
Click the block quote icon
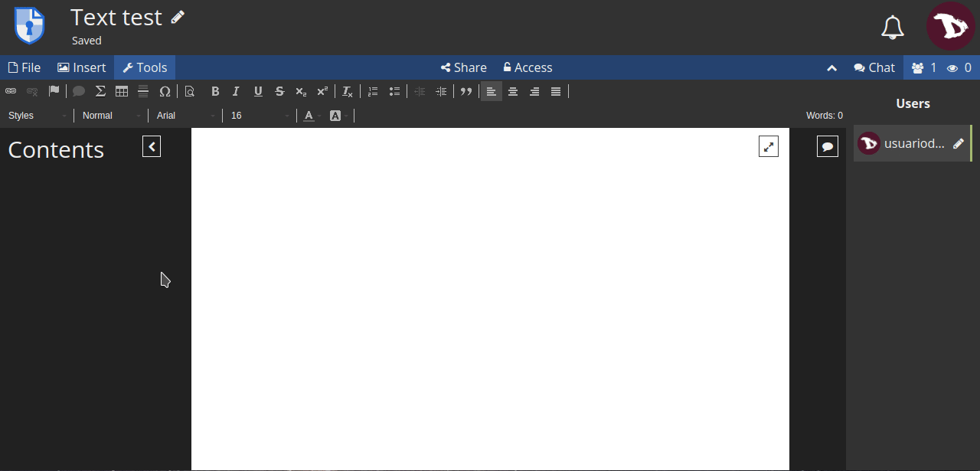[466, 91]
